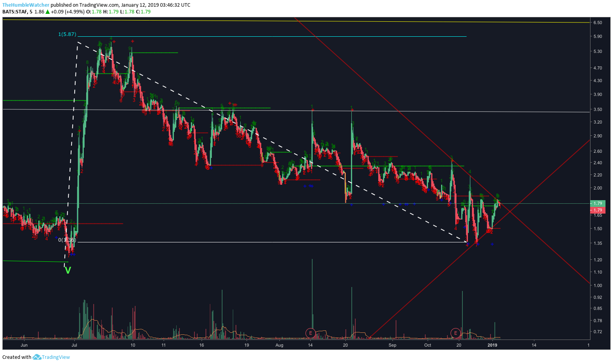Click the 2.20 price axis label
This screenshot has width=613, height=364.
pyautogui.click(x=598, y=175)
